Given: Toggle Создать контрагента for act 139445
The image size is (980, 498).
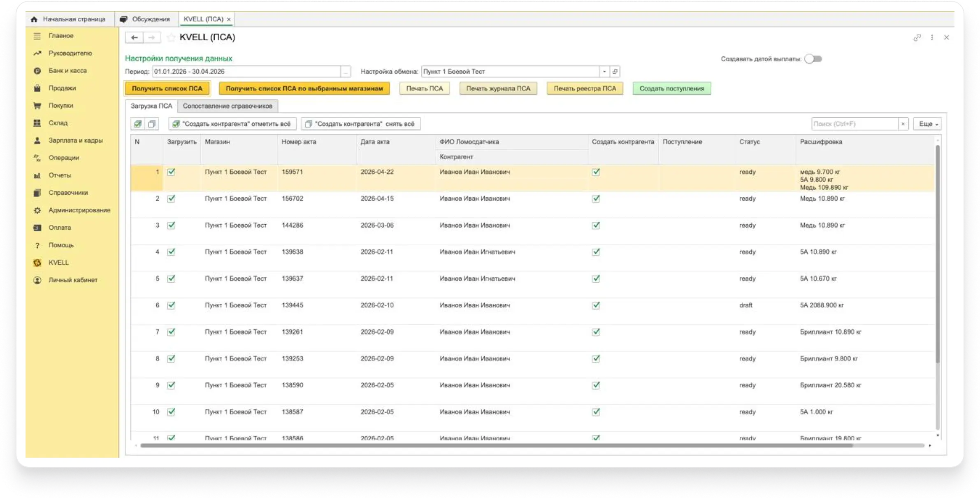Looking at the screenshot, I should (596, 305).
